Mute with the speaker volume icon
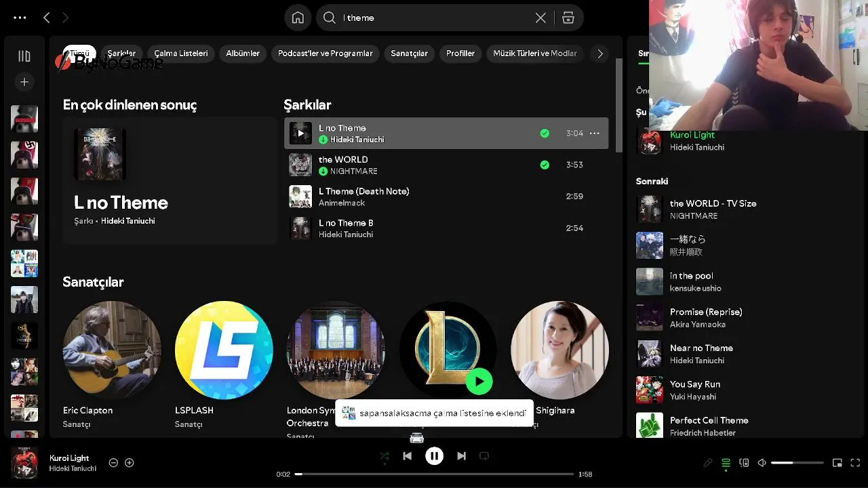This screenshot has height=488, width=868. tap(762, 463)
